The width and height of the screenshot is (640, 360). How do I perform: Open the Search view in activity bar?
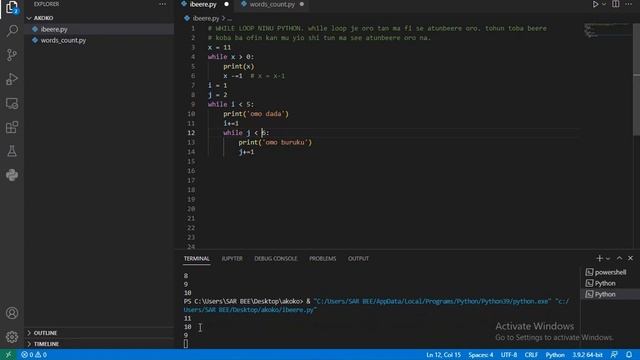tap(12, 31)
